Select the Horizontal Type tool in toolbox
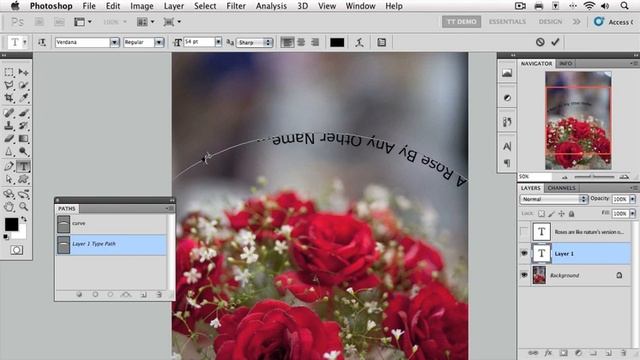The height and width of the screenshot is (360, 640). click(23, 166)
